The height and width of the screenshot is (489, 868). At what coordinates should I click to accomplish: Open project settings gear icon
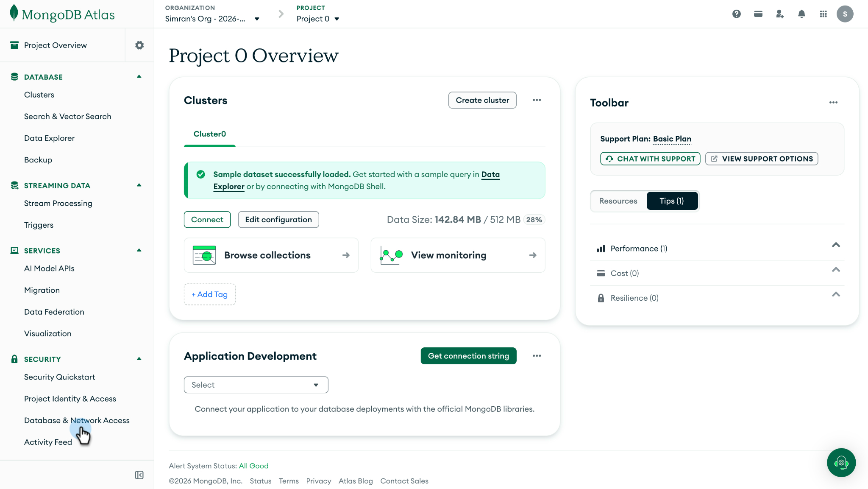pos(139,45)
